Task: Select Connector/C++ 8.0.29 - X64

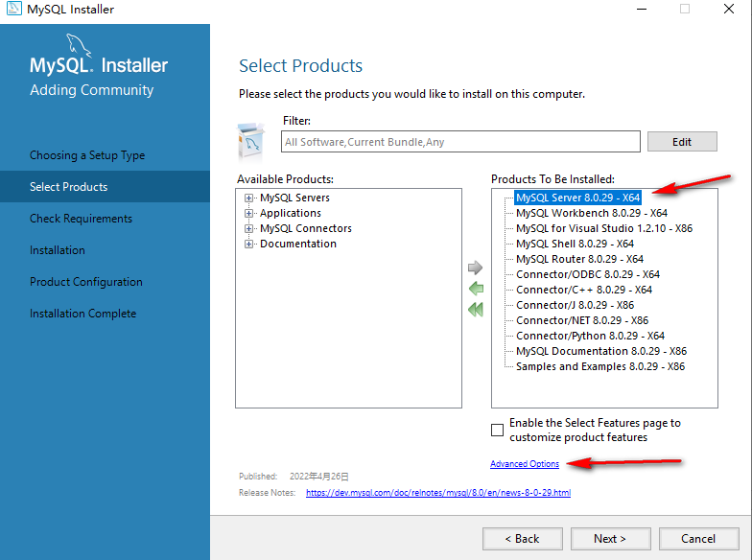Action: [x=584, y=290]
